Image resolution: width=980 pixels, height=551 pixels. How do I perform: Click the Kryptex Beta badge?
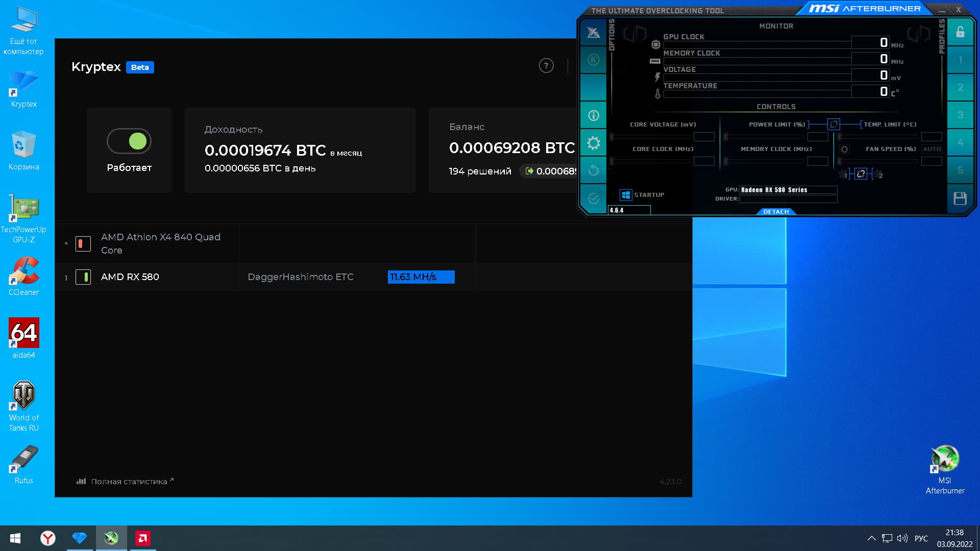coord(140,67)
